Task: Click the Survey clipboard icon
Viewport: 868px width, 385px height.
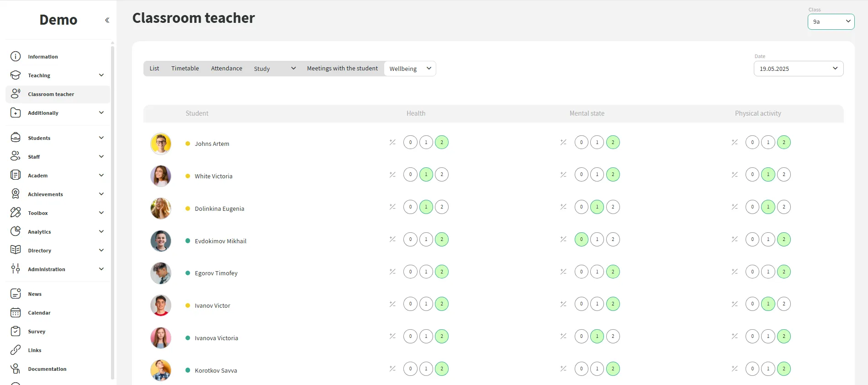Action: pos(16,332)
